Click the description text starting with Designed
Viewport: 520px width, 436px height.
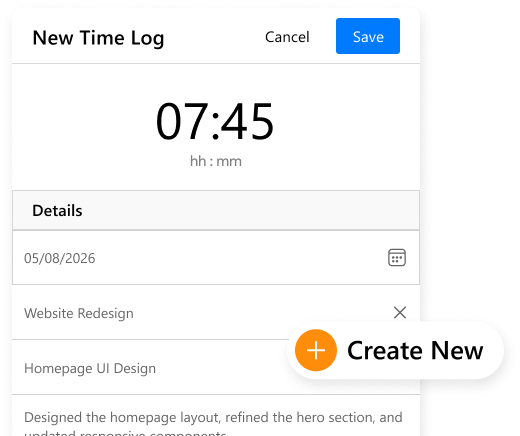(213, 423)
